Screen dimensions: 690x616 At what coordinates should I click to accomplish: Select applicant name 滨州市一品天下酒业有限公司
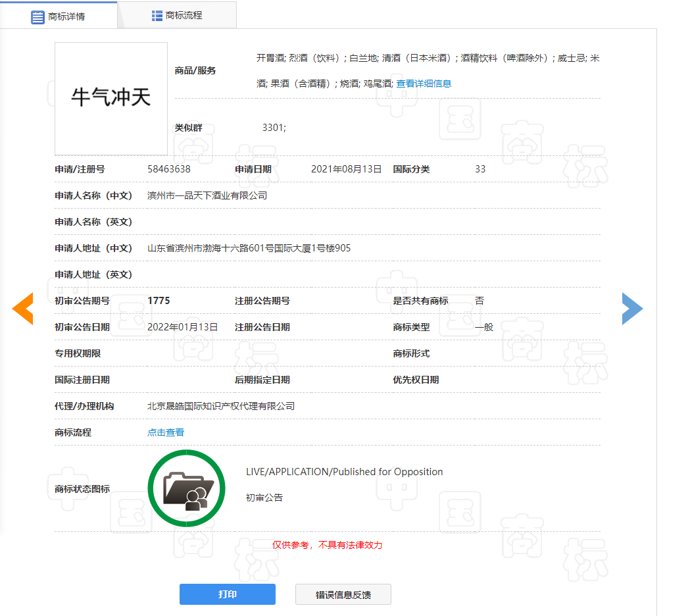click(207, 195)
